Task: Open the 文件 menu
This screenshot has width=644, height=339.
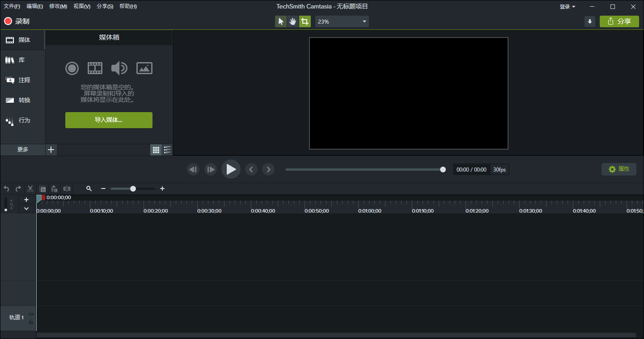Action: (x=12, y=6)
